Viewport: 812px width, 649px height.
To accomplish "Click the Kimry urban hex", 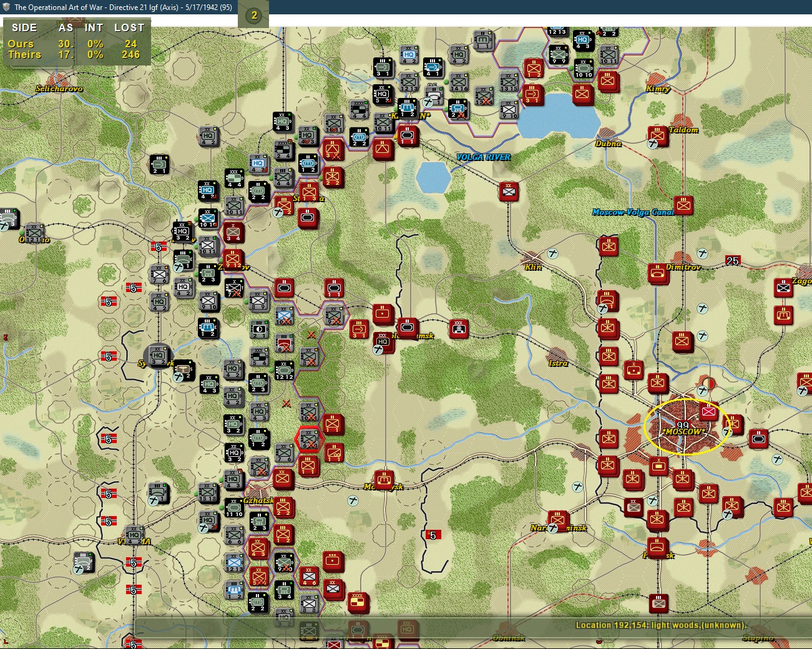I will [658, 79].
